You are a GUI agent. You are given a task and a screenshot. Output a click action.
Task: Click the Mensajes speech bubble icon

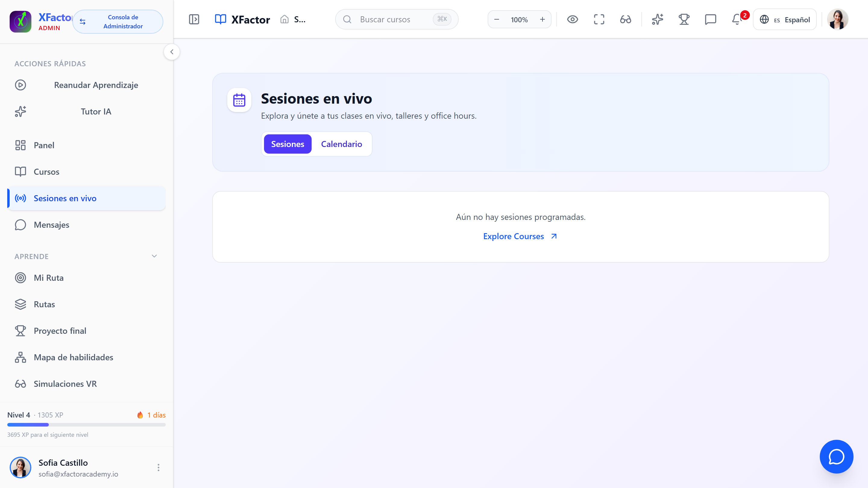point(20,225)
